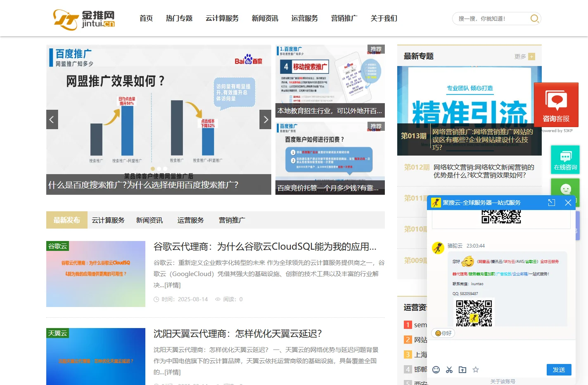Image resolution: width=588 pixels, height=385 pixels.
Task: Open the 百度竞价托管 recommended card
Action: coord(330,158)
